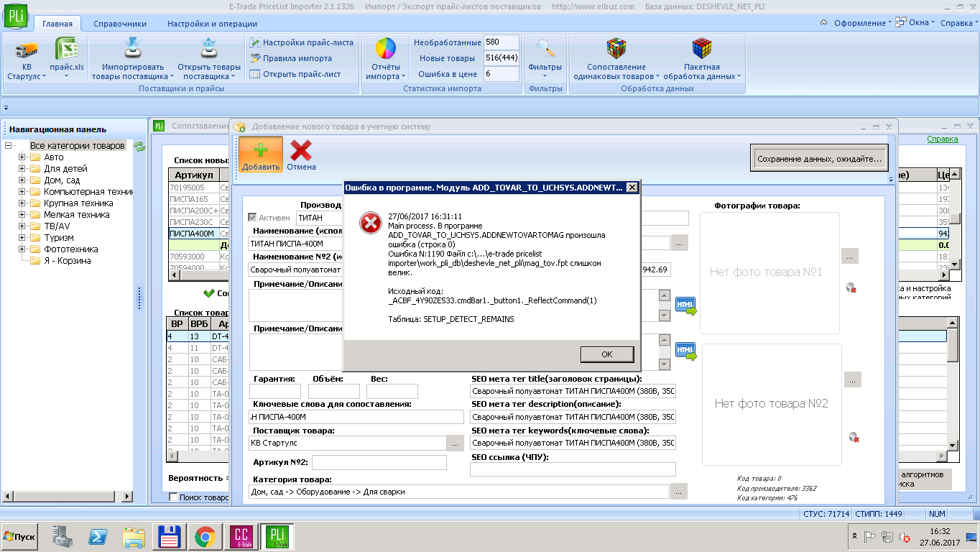Image resolution: width=980 pixels, height=552 pixels.
Task: Browse for Поставщик товара with ellipsis button
Action: click(x=456, y=443)
